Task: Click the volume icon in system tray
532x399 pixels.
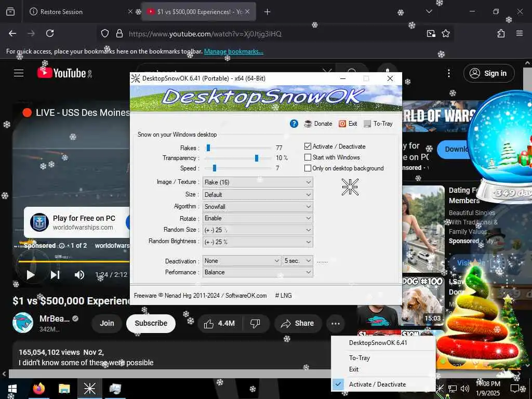Action: [x=465, y=389]
